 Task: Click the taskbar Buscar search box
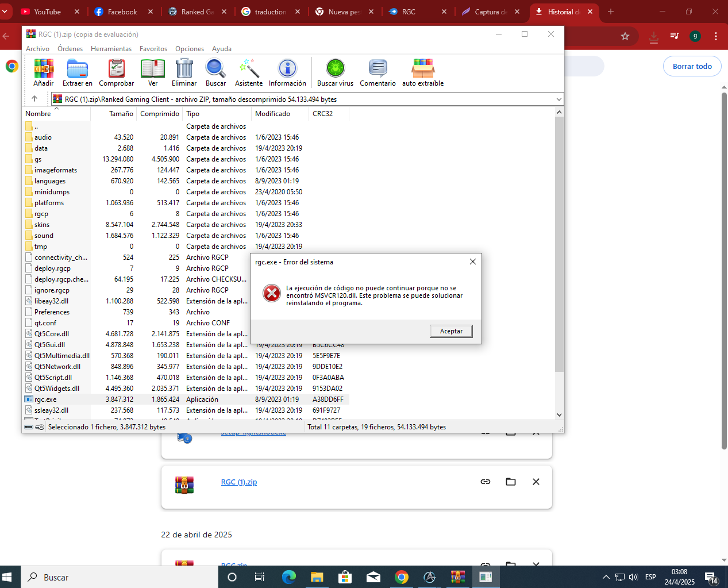click(x=120, y=577)
